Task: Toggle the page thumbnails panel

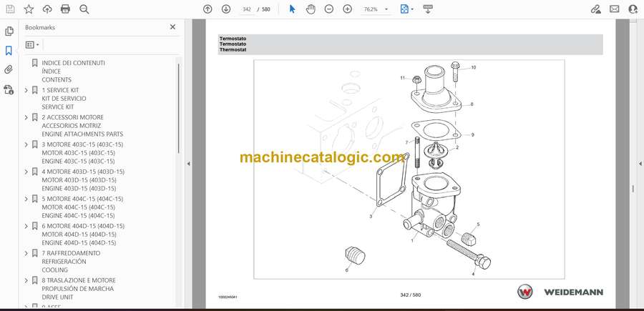Action: click(x=9, y=31)
